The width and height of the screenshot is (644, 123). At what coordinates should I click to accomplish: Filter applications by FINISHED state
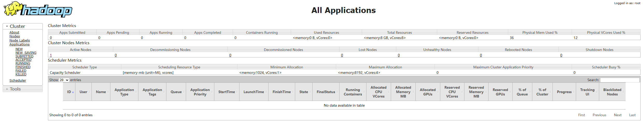point(23,67)
